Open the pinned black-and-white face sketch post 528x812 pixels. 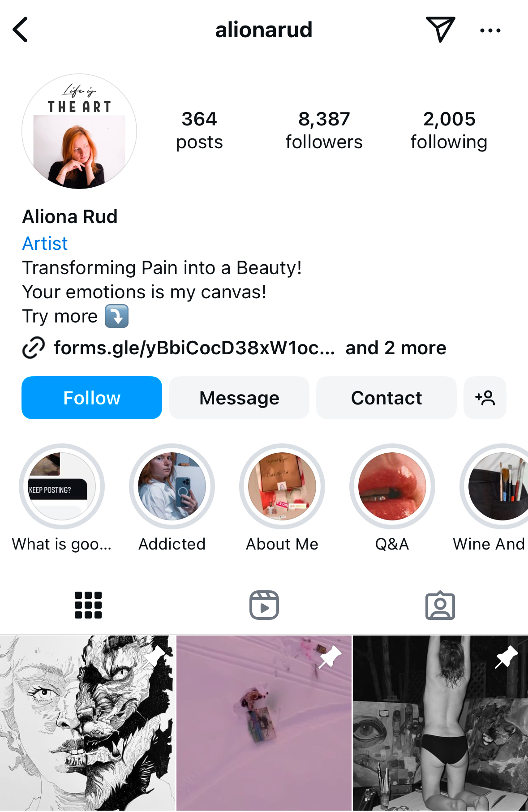[x=87, y=723]
